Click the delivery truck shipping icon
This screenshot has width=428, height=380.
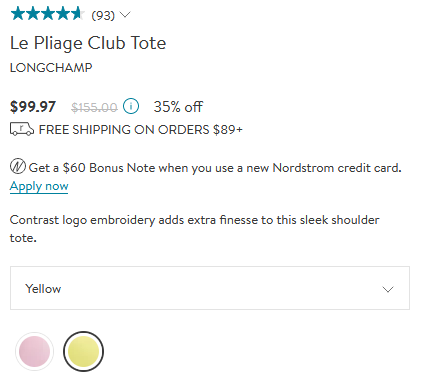(x=22, y=129)
